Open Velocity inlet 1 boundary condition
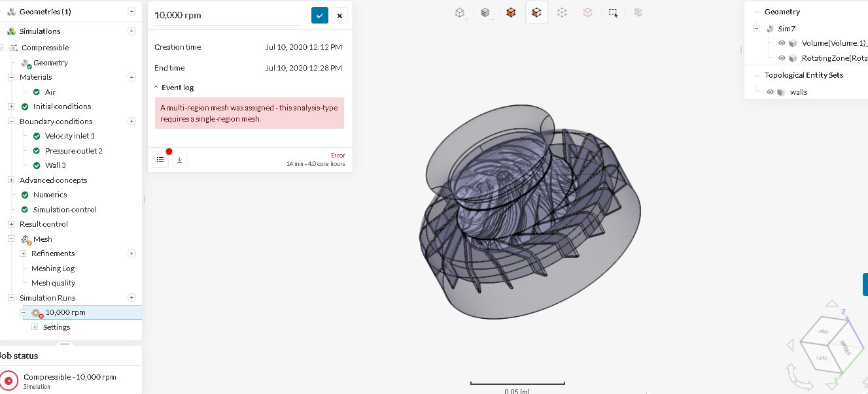868x394 pixels. coord(70,136)
